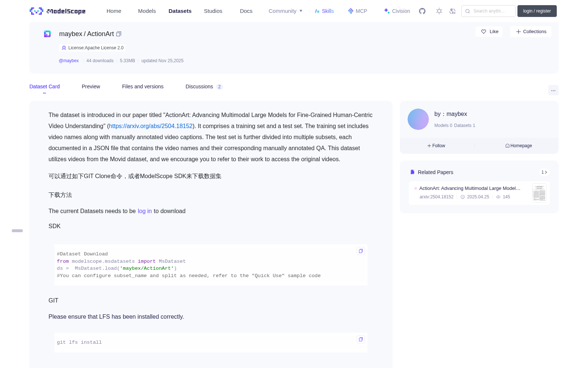Click the Civision star icon

coord(387,11)
